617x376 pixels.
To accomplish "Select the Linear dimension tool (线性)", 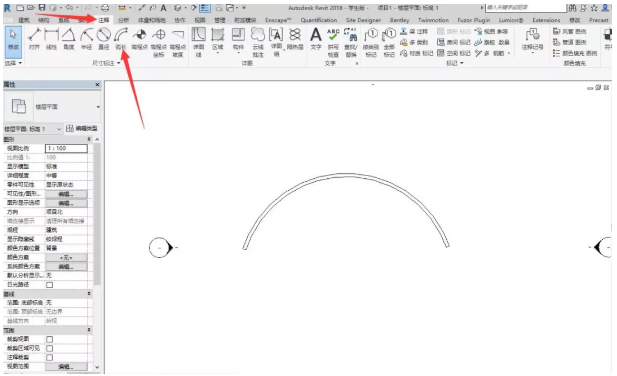I will click(52, 39).
